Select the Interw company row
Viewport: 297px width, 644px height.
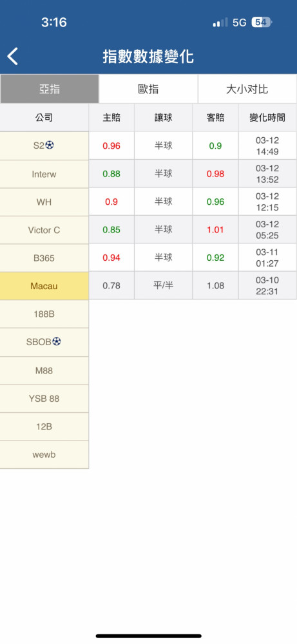point(44,174)
